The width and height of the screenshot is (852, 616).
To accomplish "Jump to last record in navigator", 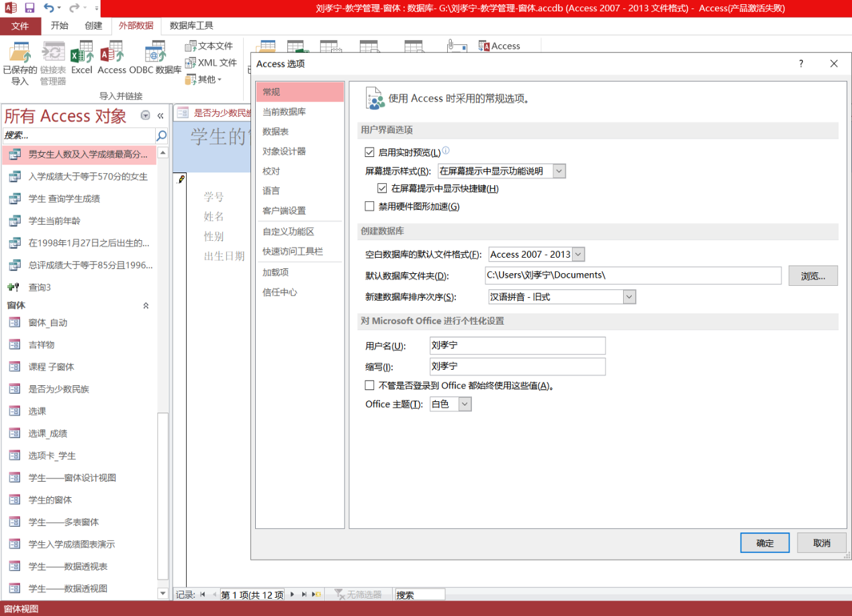I will tap(304, 595).
